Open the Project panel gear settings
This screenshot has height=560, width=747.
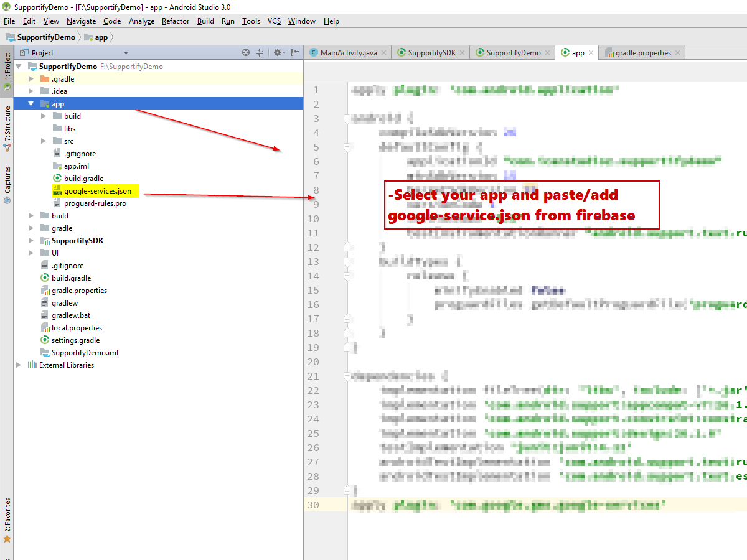[x=278, y=53]
